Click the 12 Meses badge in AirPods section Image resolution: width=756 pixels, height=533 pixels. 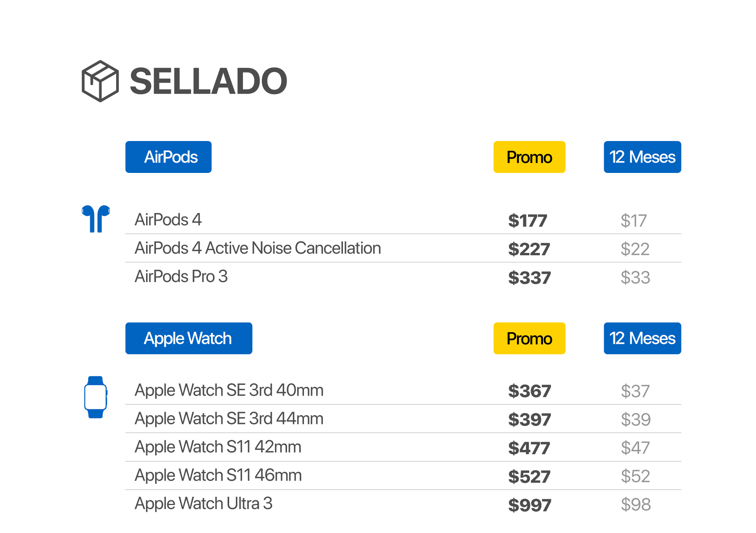(x=642, y=157)
